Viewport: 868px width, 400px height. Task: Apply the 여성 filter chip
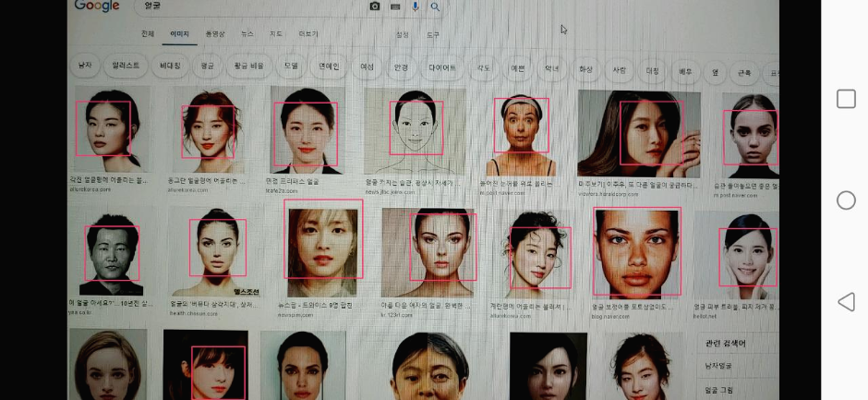point(367,67)
